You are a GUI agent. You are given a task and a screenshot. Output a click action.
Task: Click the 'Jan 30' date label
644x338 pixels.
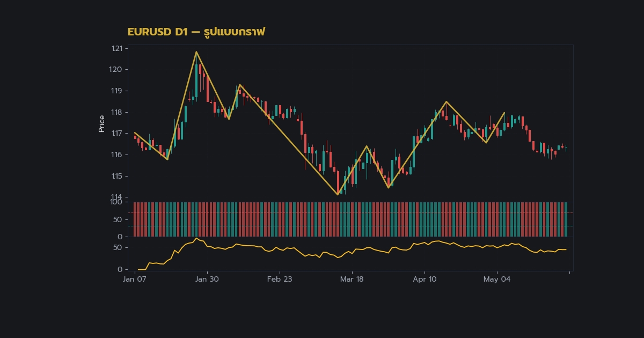207,279
